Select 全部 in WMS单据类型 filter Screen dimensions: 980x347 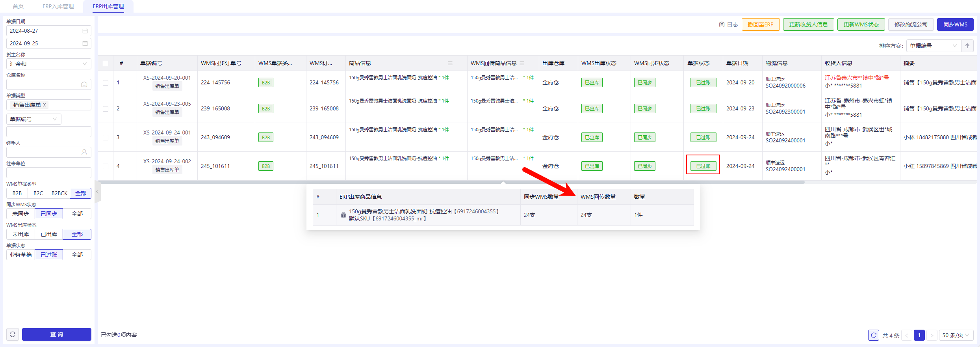[x=81, y=193]
